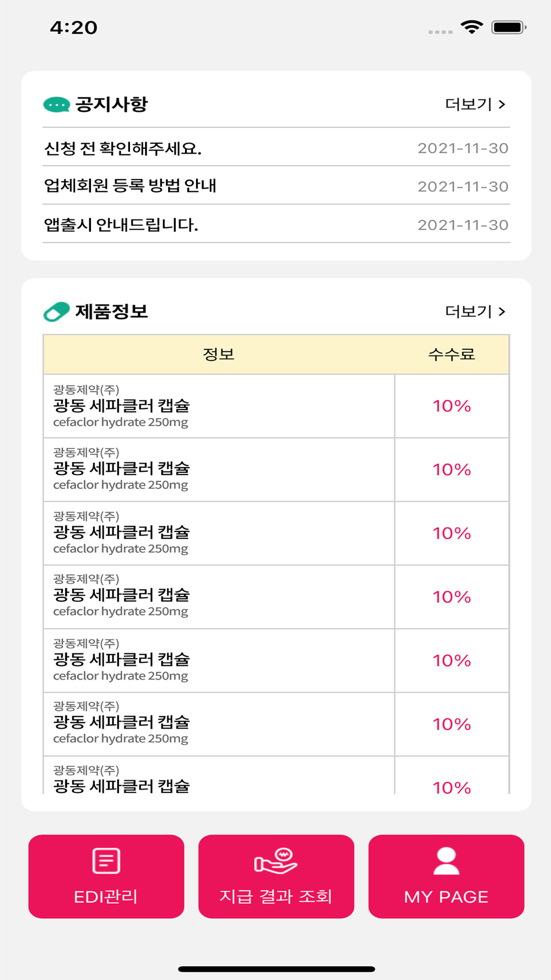Tap the EDI관리 document icon
The image size is (551, 980).
tap(106, 860)
